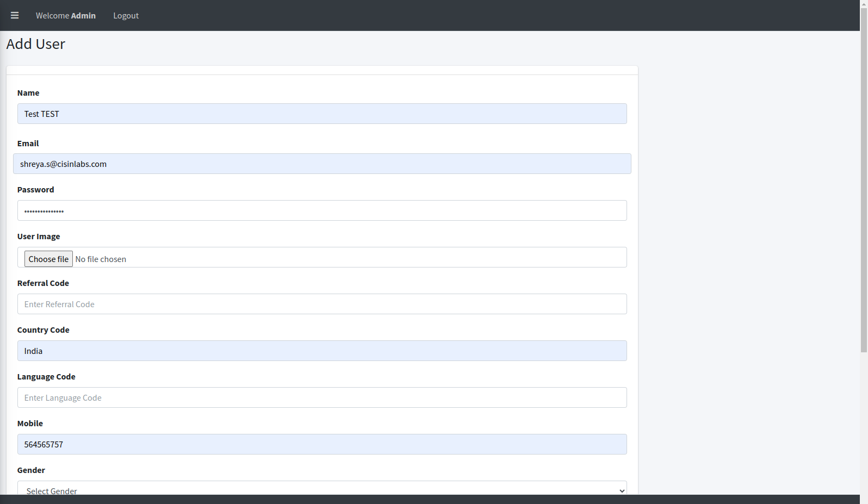The height and width of the screenshot is (504, 868).
Task: Select the Country Code field showing India
Action: point(322,351)
